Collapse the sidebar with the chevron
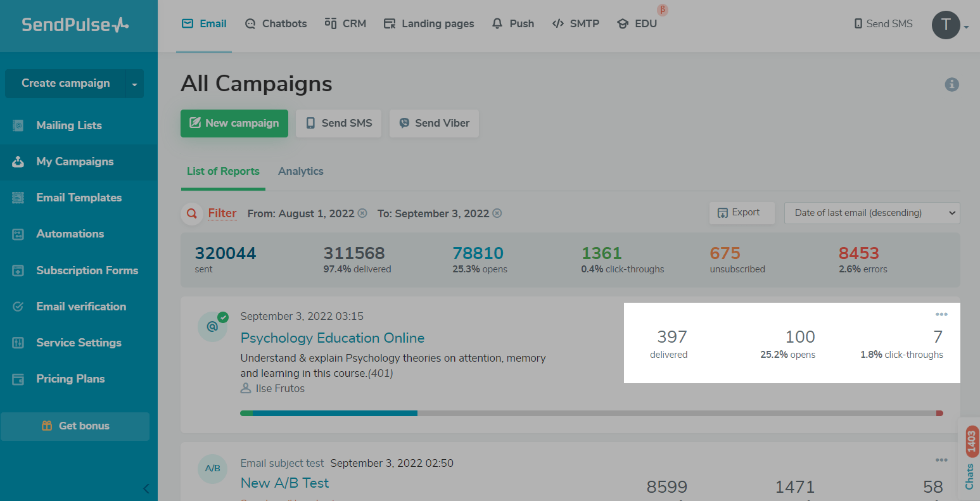 (146, 488)
